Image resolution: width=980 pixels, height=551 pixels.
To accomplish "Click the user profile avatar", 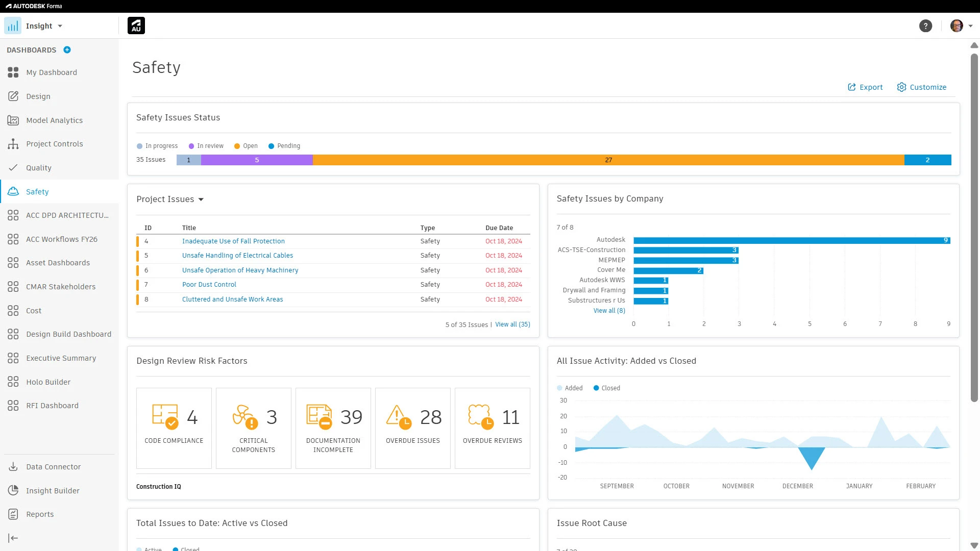I will pyautogui.click(x=957, y=26).
